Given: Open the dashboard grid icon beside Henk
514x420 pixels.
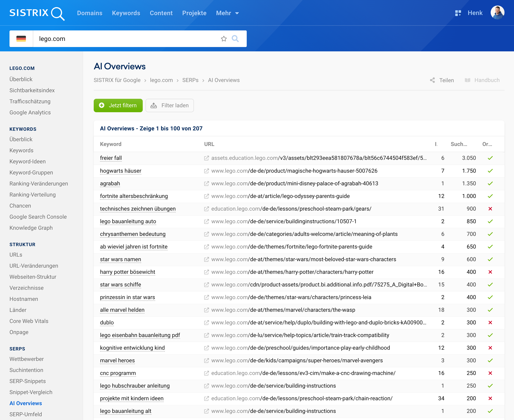Looking at the screenshot, I should point(458,13).
